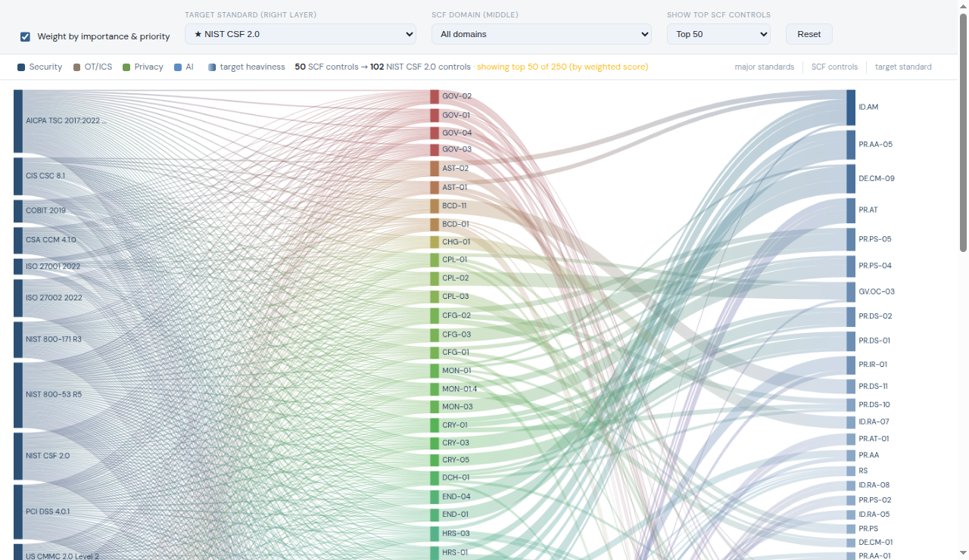
Task: Select the CSA CCM 4.1.0 node
Action: [x=18, y=240]
